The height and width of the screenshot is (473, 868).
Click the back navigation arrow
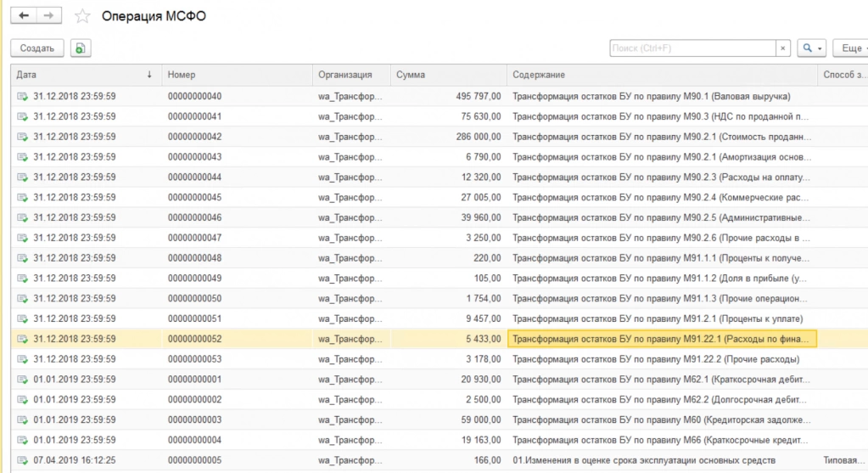tap(23, 16)
